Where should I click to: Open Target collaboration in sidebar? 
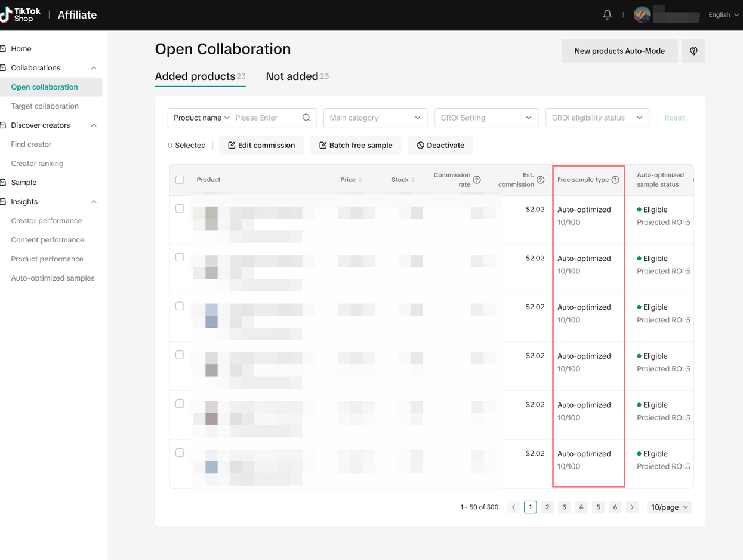click(x=45, y=106)
